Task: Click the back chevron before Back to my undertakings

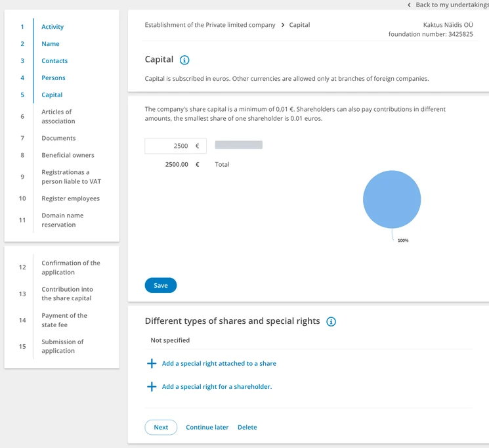Action: 409,5
